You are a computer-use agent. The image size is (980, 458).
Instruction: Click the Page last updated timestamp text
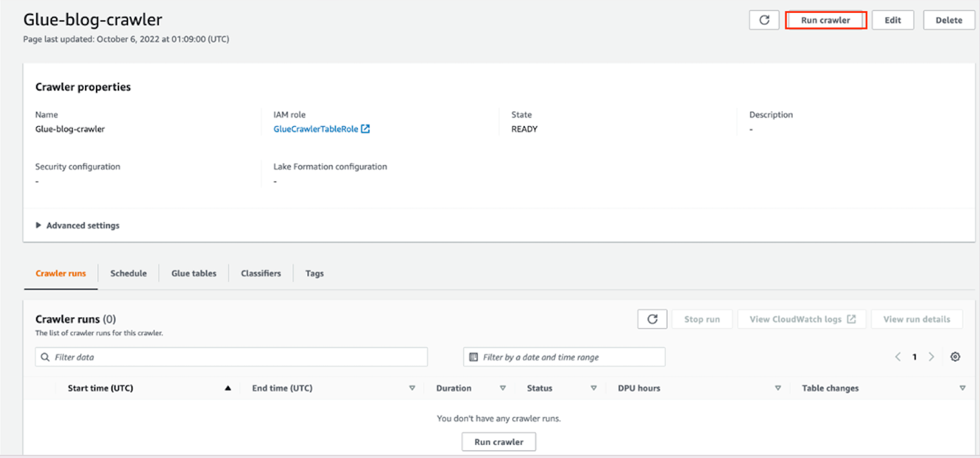126,39
